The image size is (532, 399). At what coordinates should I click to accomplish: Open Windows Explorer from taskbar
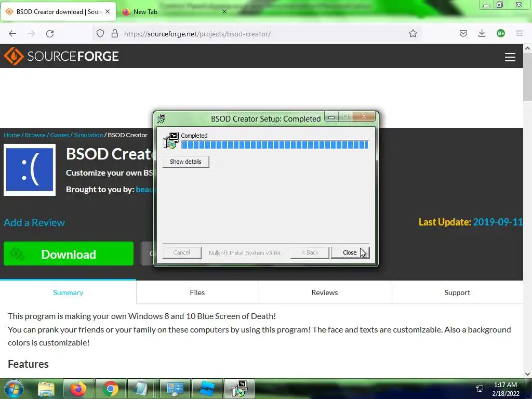tap(46, 389)
